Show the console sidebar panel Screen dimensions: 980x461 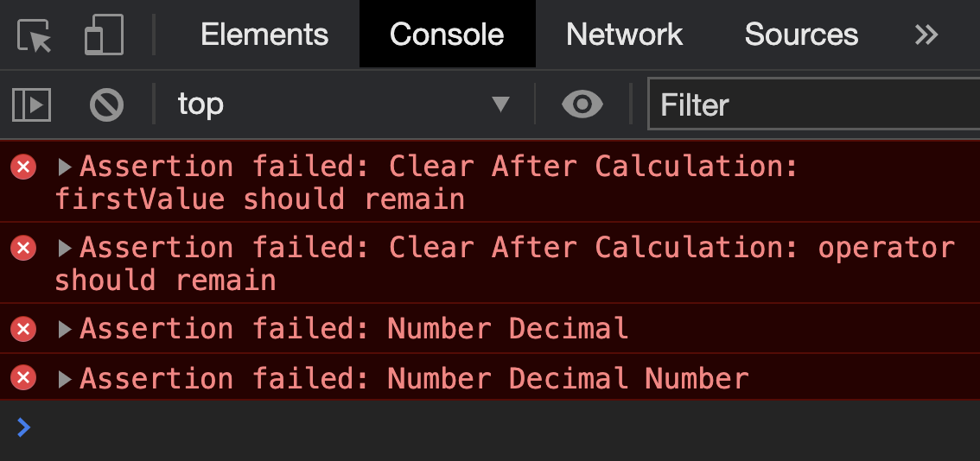click(x=31, y=105)
